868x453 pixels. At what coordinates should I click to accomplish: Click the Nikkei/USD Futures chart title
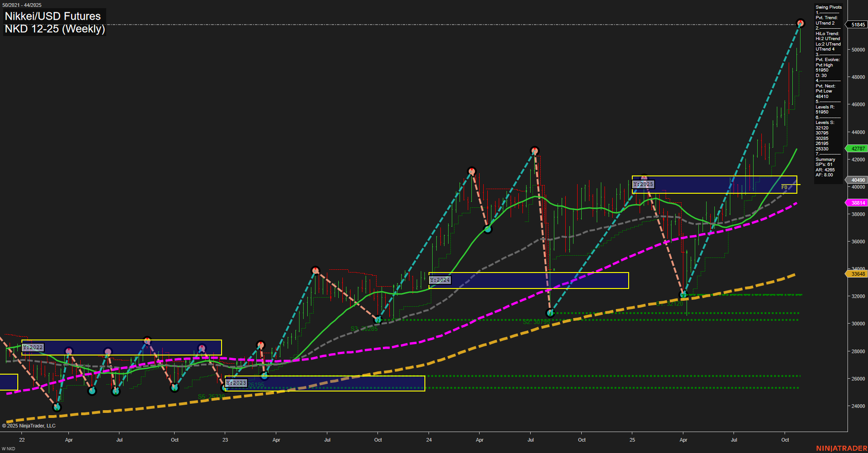point(52,15)
